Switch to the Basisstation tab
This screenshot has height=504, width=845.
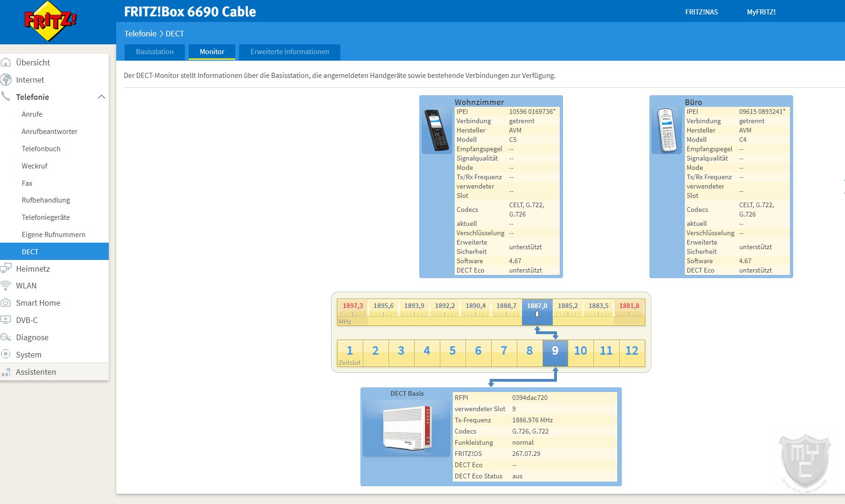point(155,52)
